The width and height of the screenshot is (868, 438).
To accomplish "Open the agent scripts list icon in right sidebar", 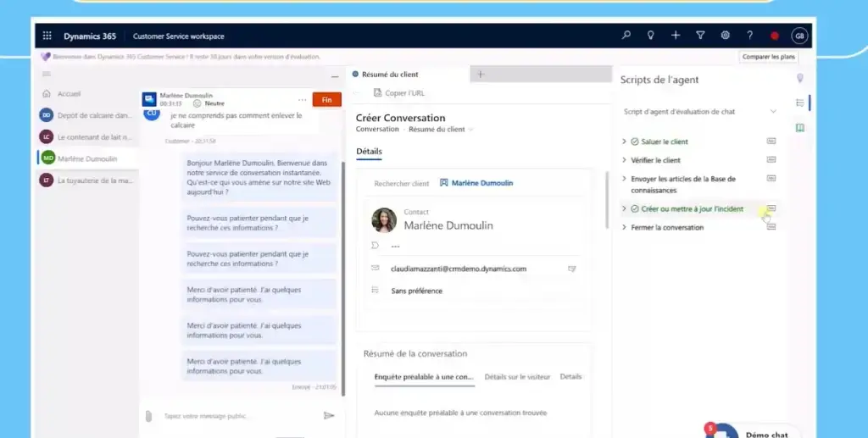I will 799,103.
